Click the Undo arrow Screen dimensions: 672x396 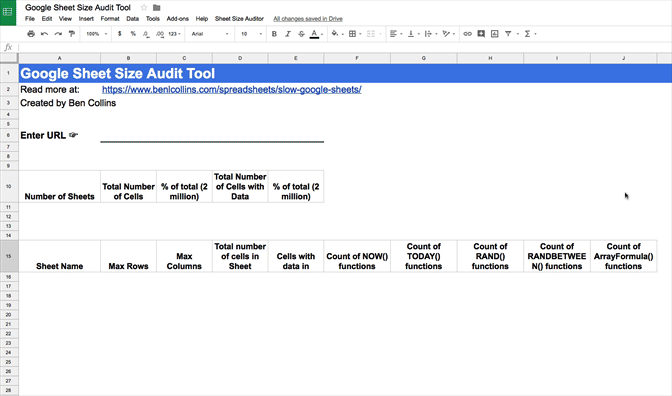tap(44, 34)
